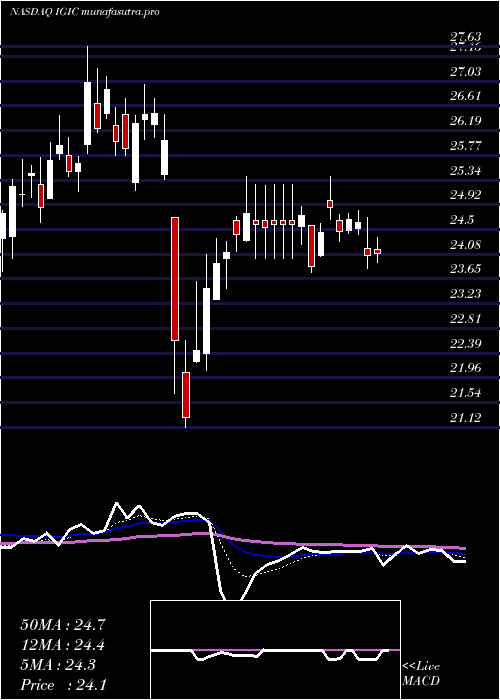Select the 25.77 price axis label

click(466, 146)
